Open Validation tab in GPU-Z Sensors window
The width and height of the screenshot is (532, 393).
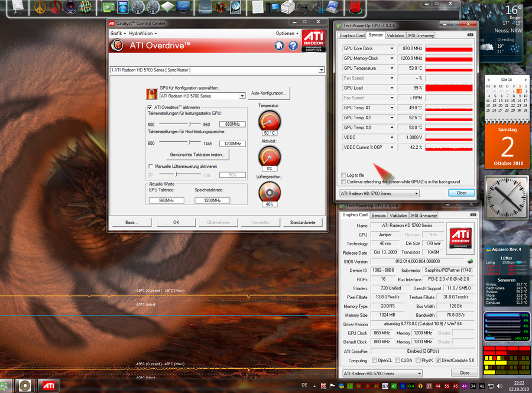395,35
